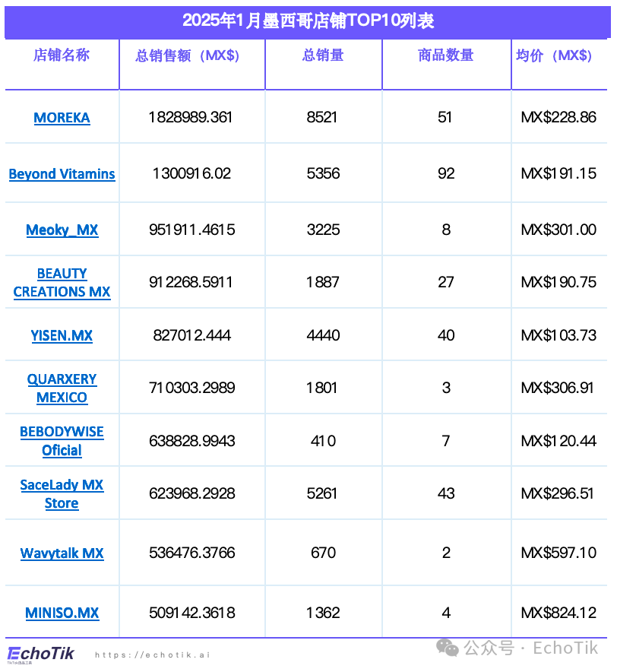617x672 pixels.
Task: Click product count 8 for Meoky_MX
Action: click(446, 230)
